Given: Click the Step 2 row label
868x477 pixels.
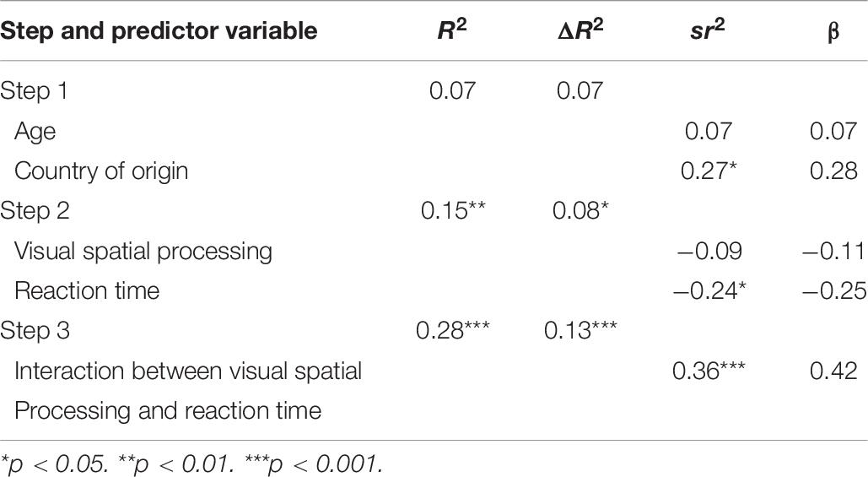Looking at the screenshot, I should coord(35,210).
